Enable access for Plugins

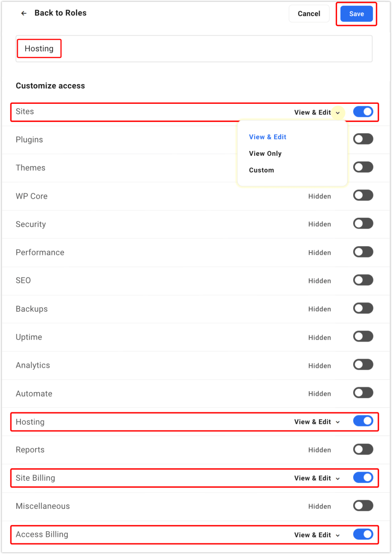click(363, 139)
